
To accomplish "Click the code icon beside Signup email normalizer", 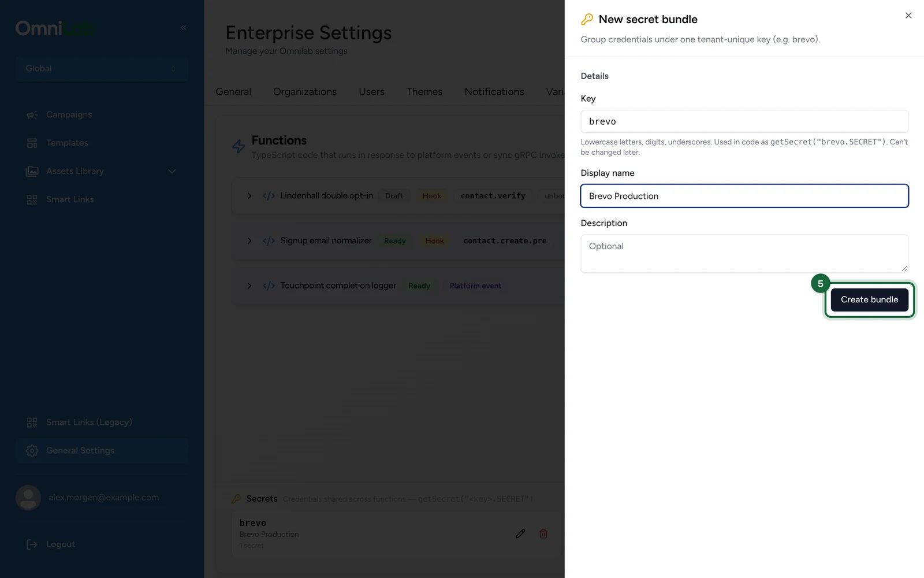I will pyautogui.click(x=269, y=240).
